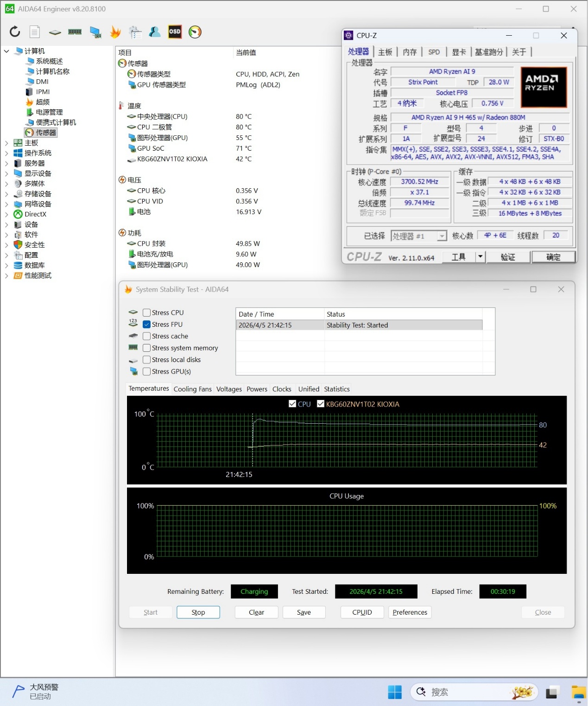The image size is (588, 706).
Task: Enable the Stress system memory checkbox
Action: [146, 348]
